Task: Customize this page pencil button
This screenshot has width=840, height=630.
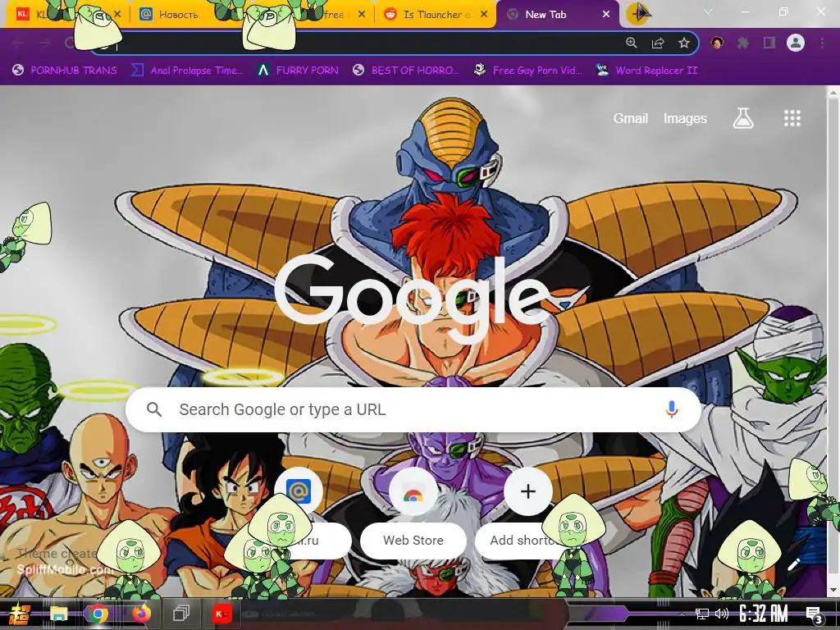Action: 794,564
